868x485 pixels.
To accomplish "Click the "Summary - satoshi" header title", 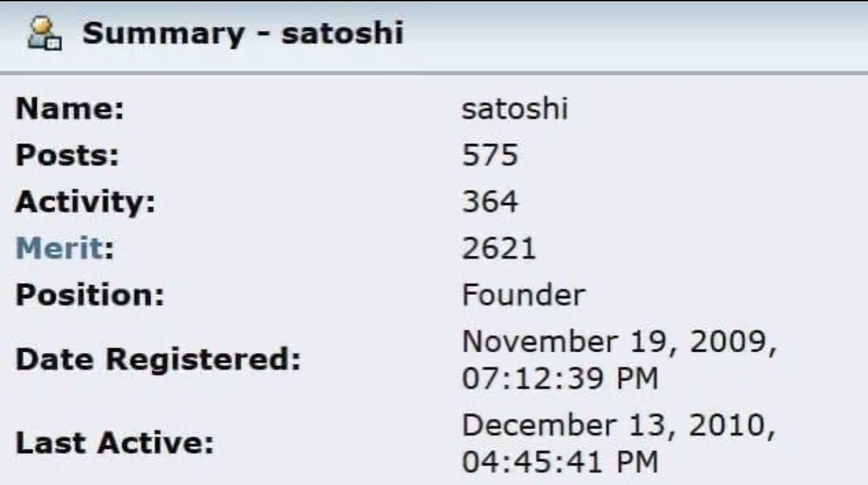I will click(243, 34).
